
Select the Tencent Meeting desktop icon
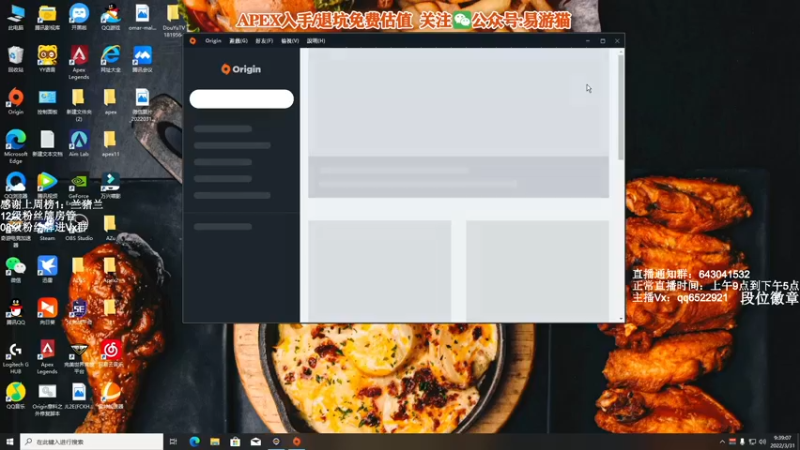[x=142, y=59]
